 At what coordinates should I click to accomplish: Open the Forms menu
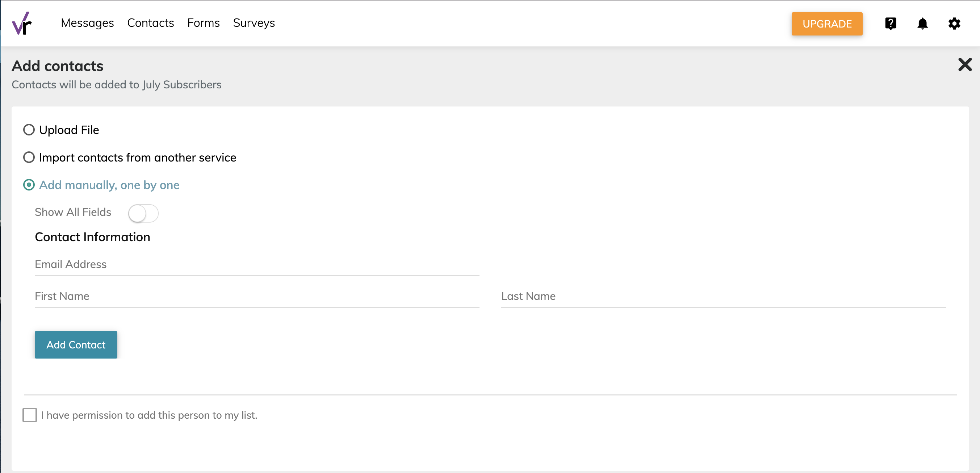tap(203, 23)
